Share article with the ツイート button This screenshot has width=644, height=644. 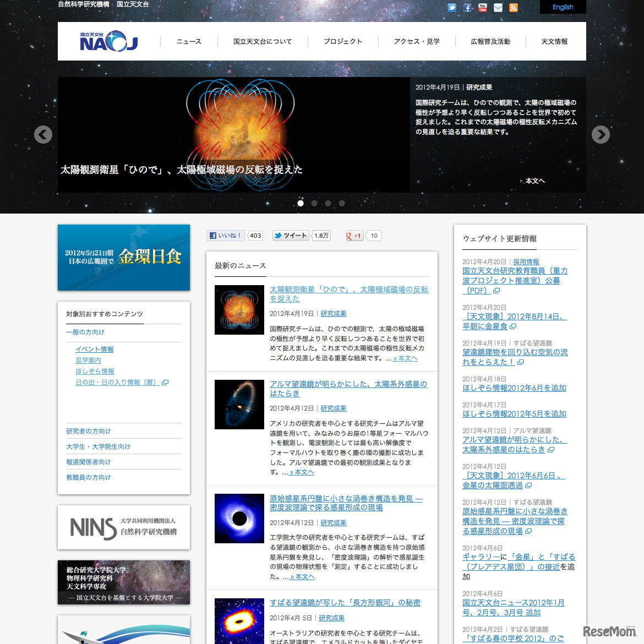click(290, 236)
